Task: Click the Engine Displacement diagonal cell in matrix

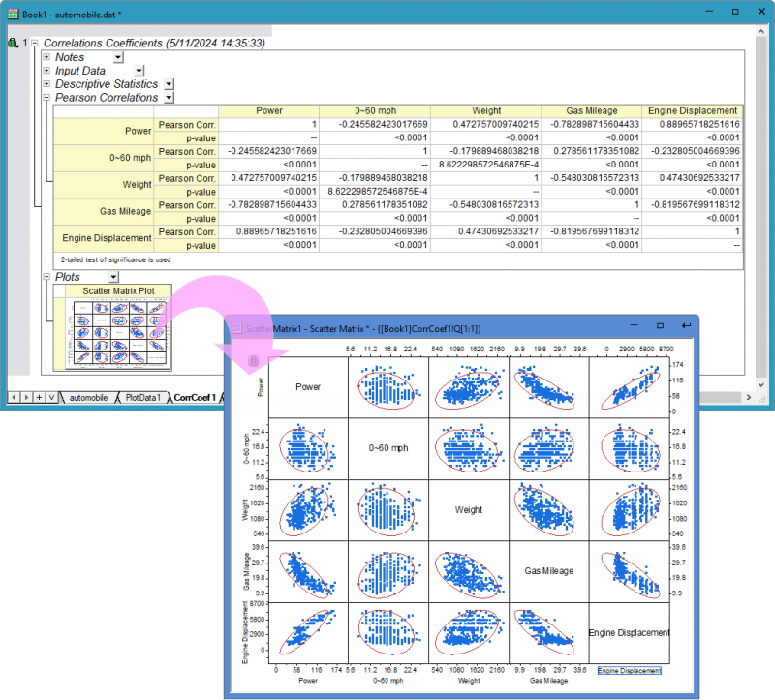Action: pos(629,633)
